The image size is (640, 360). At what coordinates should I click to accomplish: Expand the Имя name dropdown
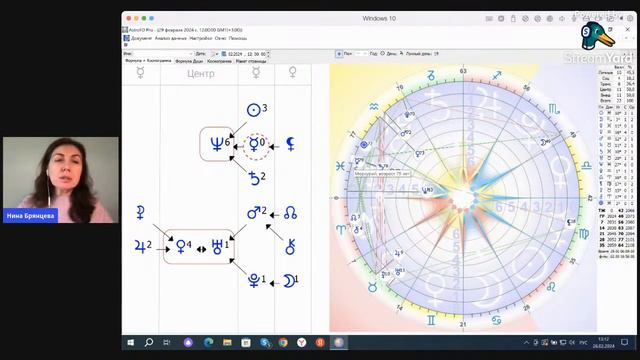[191, 54]
